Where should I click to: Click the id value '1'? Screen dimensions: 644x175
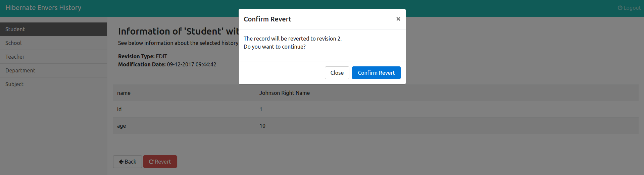tap(261, 109)
